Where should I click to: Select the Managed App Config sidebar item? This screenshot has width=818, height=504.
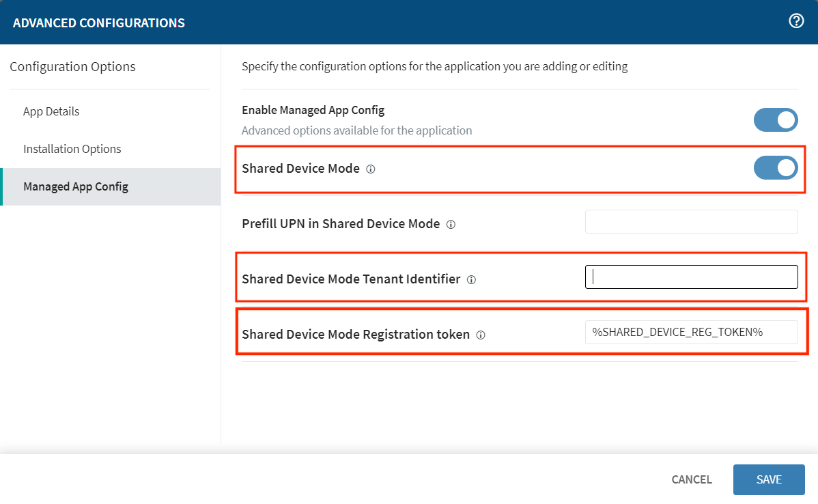pyautogui.click(x=76, y=186)
